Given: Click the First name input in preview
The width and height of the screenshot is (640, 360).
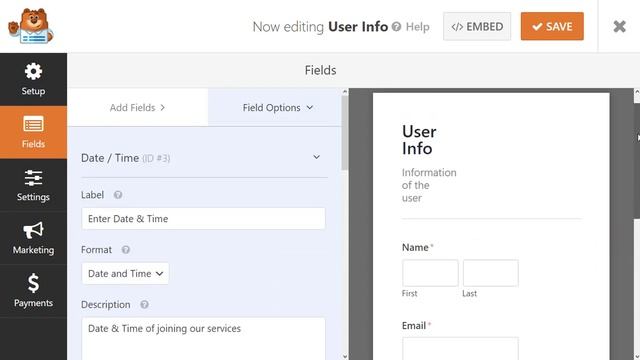Looking at the screenshot, I should [x=430, y=273].
